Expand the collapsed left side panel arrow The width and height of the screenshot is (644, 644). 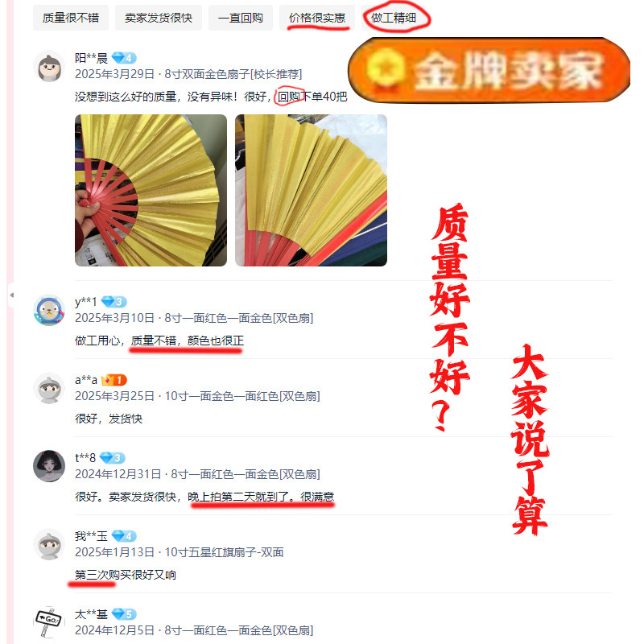click(11, 295)
